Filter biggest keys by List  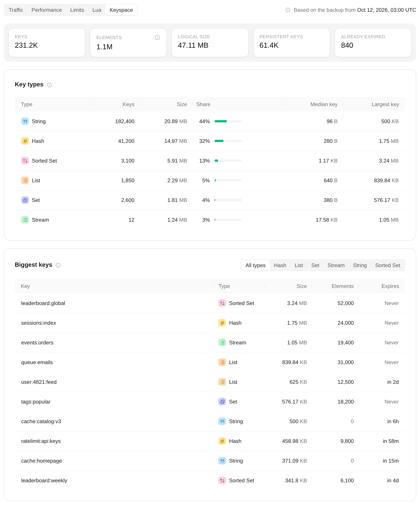point(299,266)
